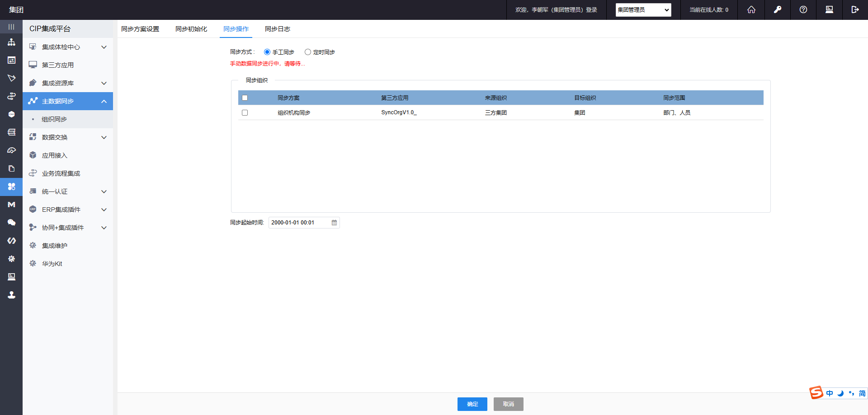
Task: Switch to the 同步日志 tab
Action: click(277, 29)
